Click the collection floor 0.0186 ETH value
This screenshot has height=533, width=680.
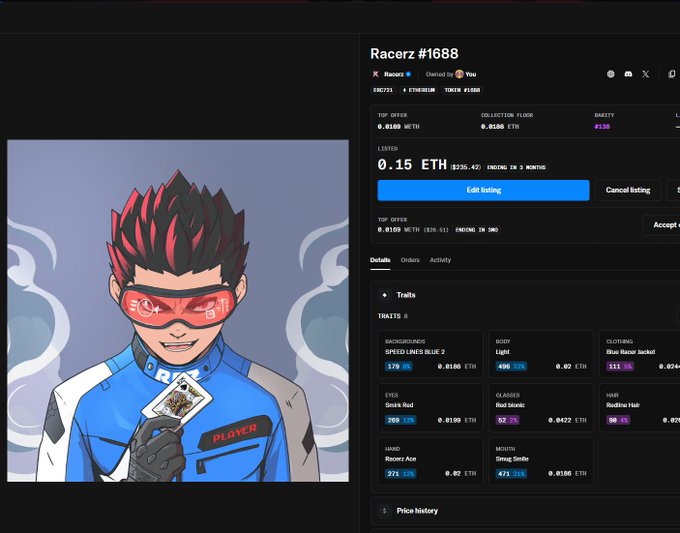pos(500,127)
